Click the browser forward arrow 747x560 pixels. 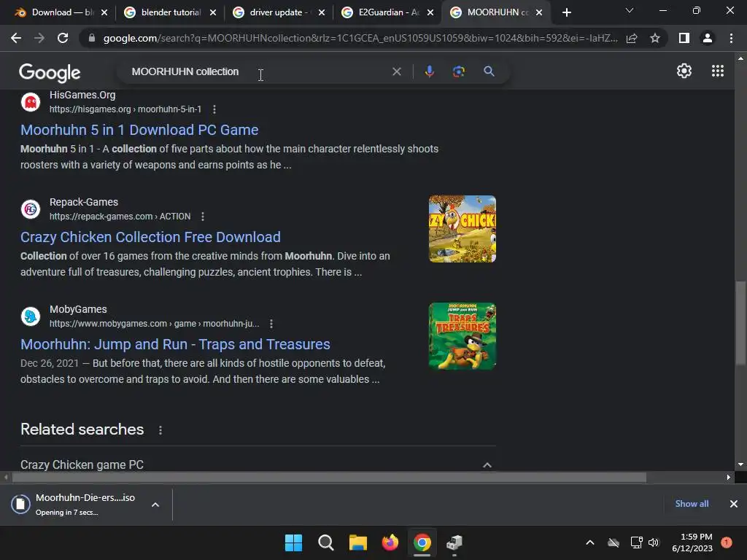click(39, 38)
